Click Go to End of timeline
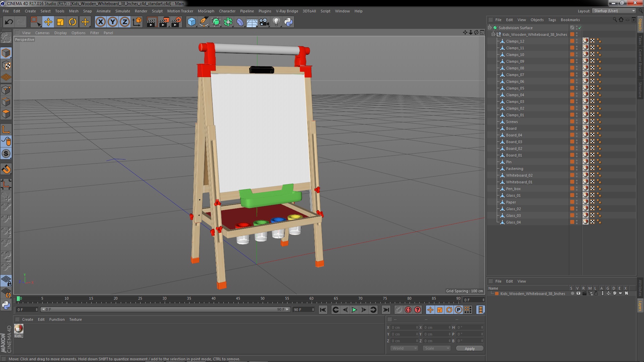644x362 pixels. point(386,310)
